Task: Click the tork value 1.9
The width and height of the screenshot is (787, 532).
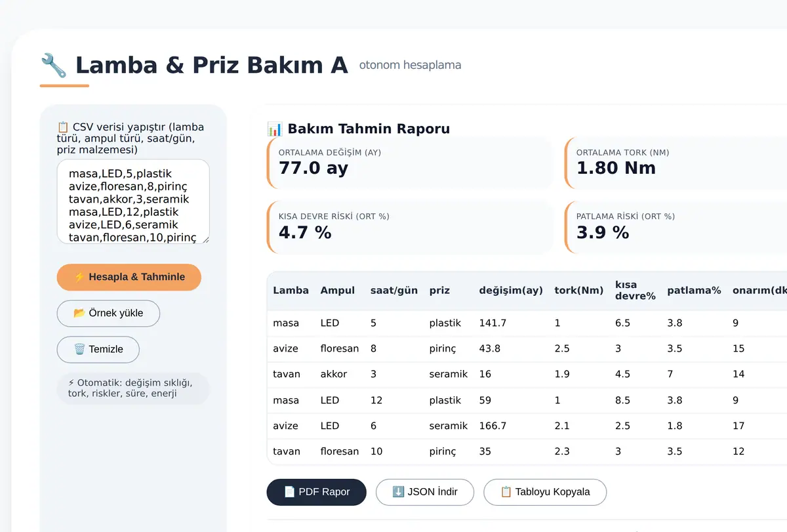Action: click(x=562, y=374)
